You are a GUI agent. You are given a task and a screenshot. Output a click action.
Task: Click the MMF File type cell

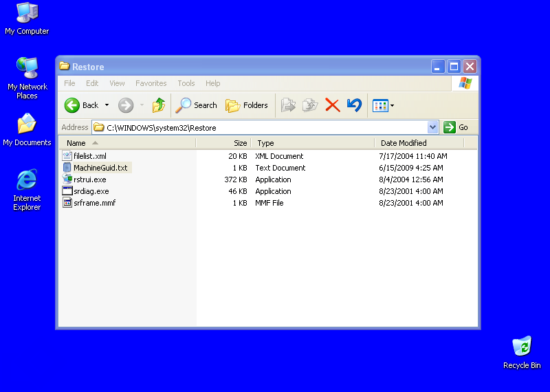click(269, 203)
